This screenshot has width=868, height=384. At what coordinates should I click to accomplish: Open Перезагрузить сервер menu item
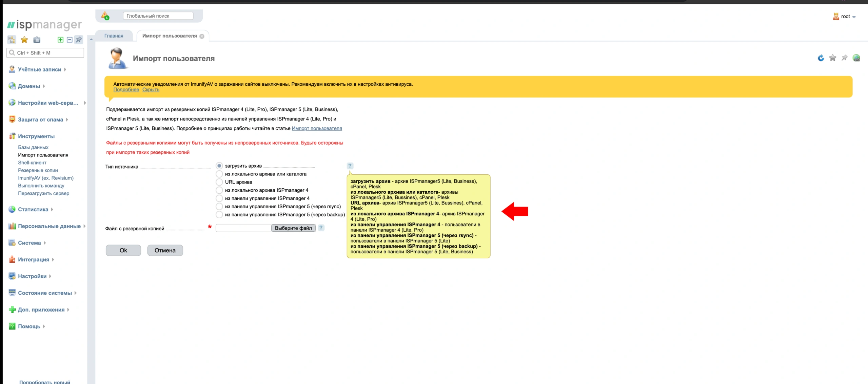pos(44,193)
